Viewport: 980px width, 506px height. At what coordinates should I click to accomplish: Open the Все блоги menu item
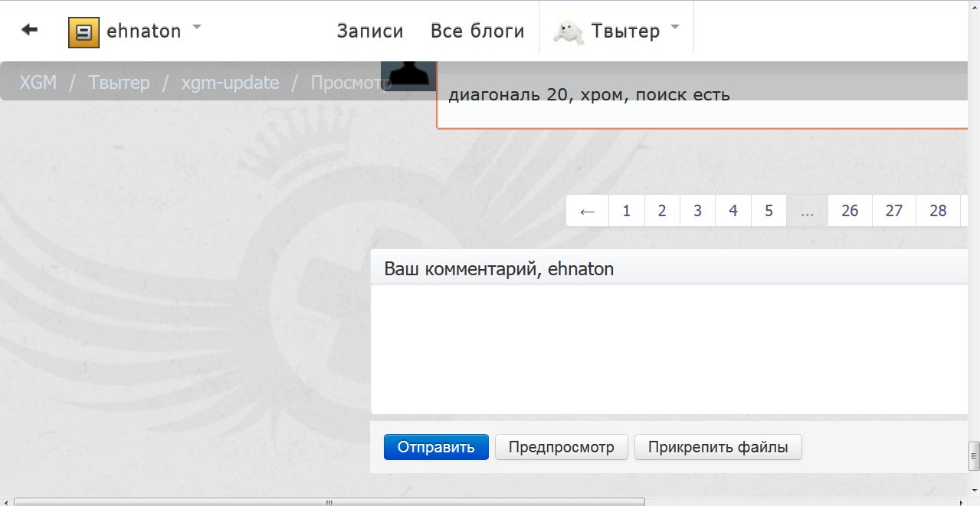(x=477, y=31)
